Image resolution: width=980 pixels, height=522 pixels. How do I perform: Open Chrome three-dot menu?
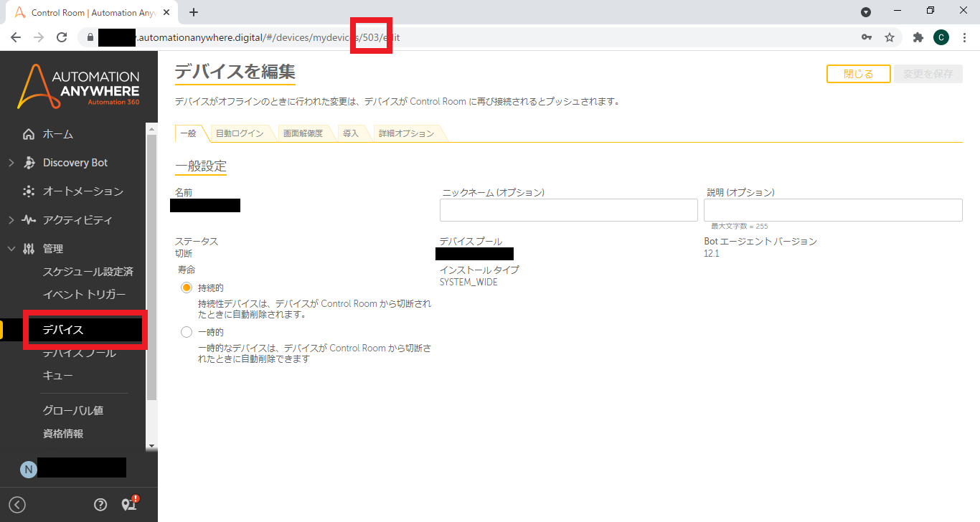964,37
